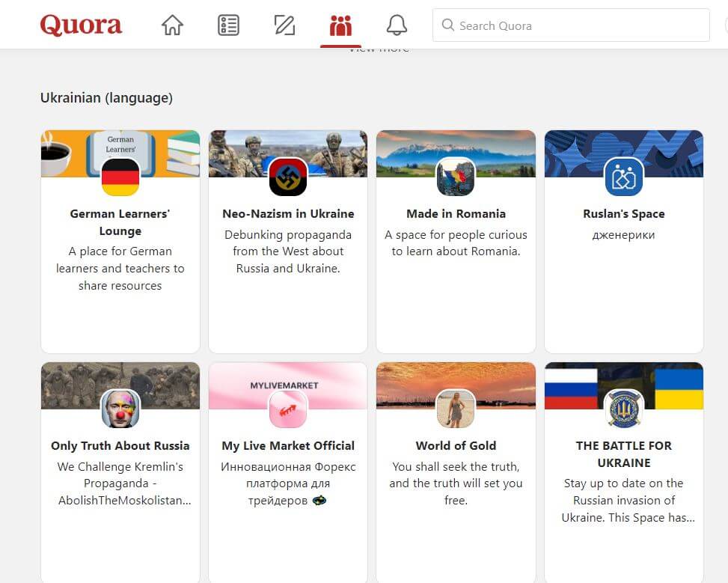
Task: Open the Following list icon
Action: point(228,25)
